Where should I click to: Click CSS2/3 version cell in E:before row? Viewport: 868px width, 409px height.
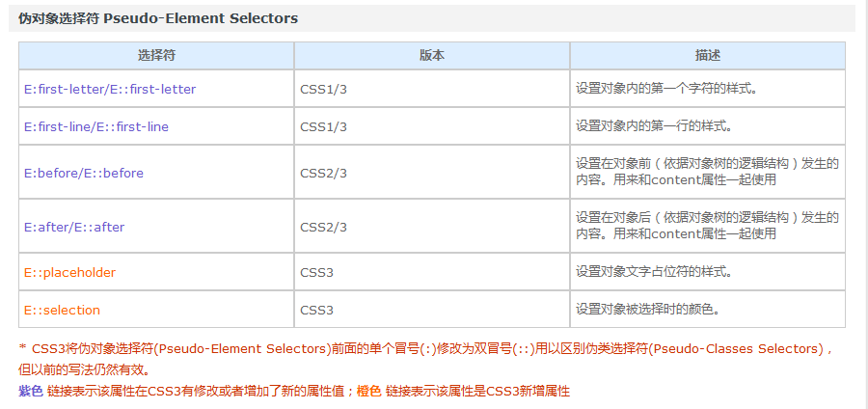click(x=432, y=174)
